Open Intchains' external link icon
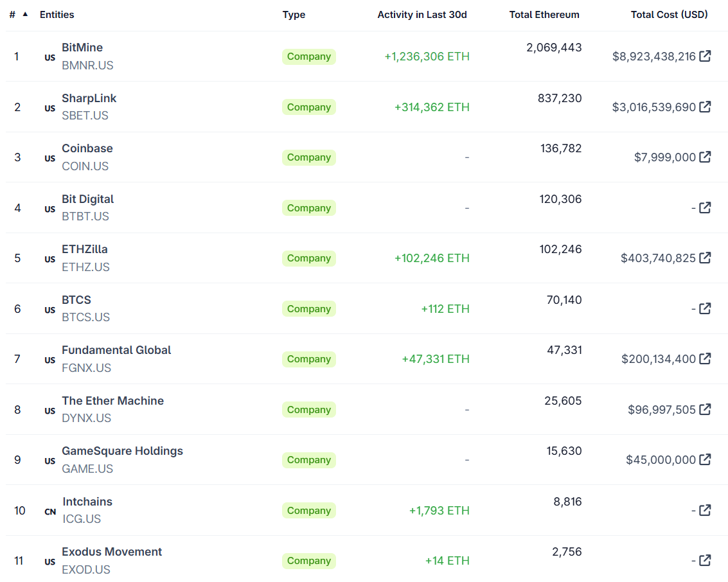 pos(705,510)
